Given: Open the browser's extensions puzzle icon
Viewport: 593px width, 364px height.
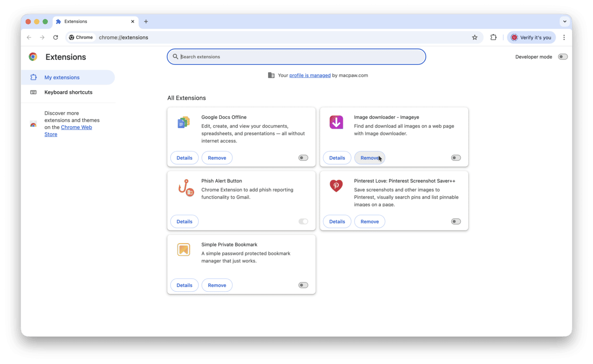Looking at the screenshot, I should 494,37.
